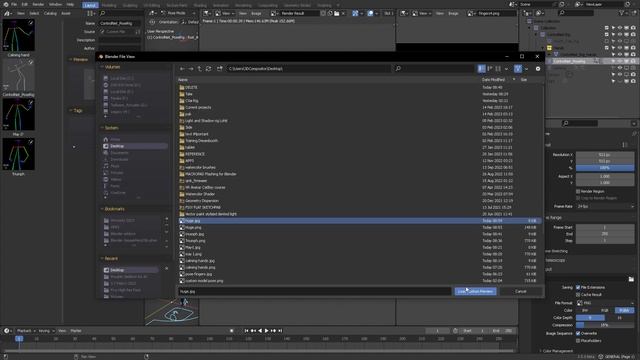
Task: Toggle file filtering in File View
Action: (x=518, y=69)
